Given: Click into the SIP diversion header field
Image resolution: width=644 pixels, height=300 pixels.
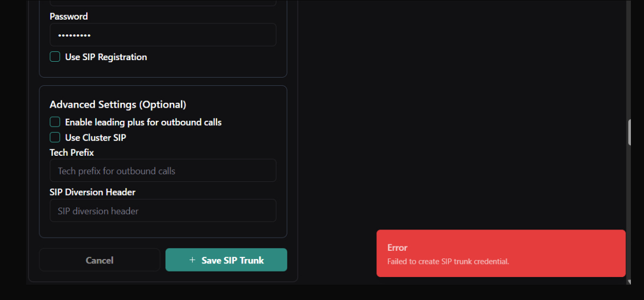Looking at the screenshot, I should [163, 210].
